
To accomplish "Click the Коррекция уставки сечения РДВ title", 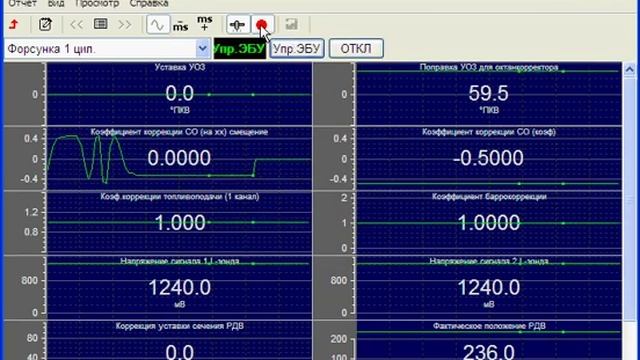I will 180,326.
